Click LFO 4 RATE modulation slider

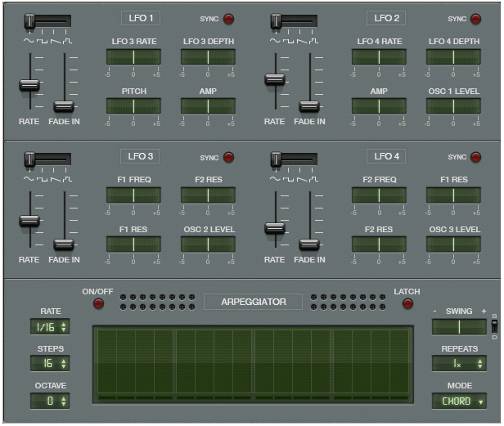tap(380, 57)
